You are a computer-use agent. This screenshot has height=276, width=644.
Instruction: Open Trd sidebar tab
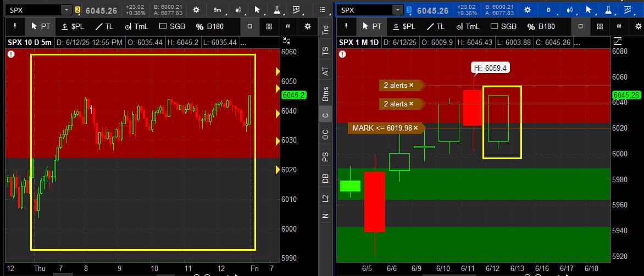click(325, 30)
